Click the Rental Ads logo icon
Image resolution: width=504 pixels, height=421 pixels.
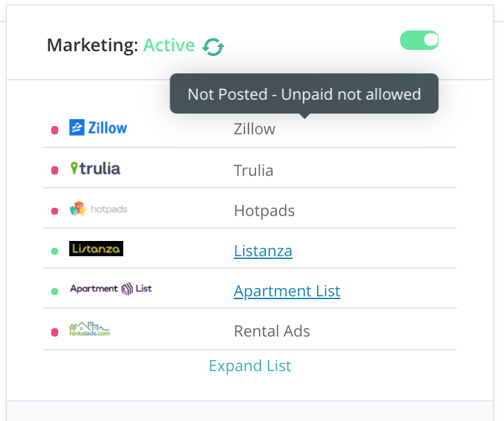pyautogui.click(x=89, y=329)
